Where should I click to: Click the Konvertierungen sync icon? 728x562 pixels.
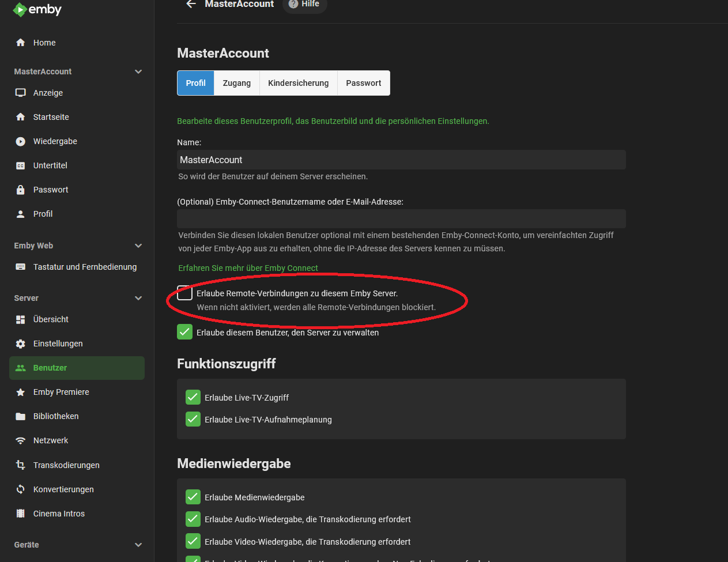(21, 489)
